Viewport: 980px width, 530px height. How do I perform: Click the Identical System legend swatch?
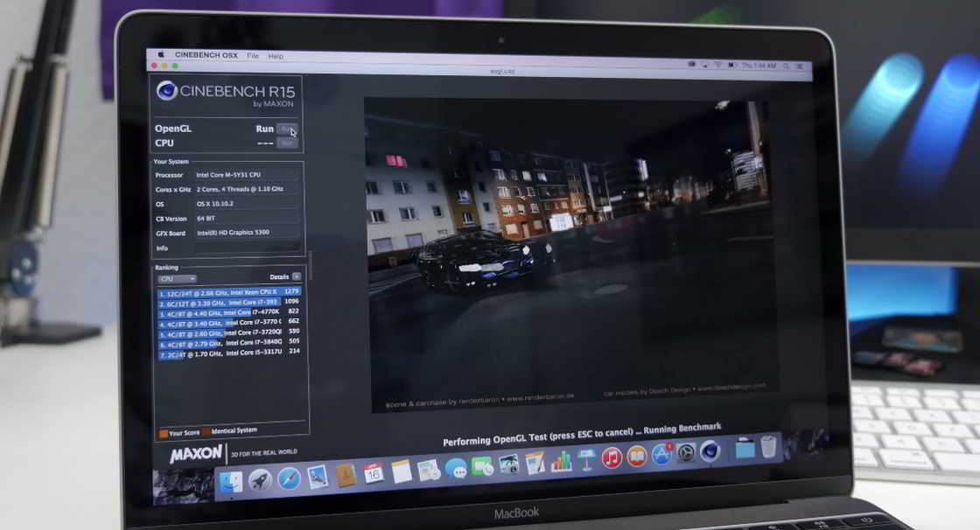pos(206,431)
